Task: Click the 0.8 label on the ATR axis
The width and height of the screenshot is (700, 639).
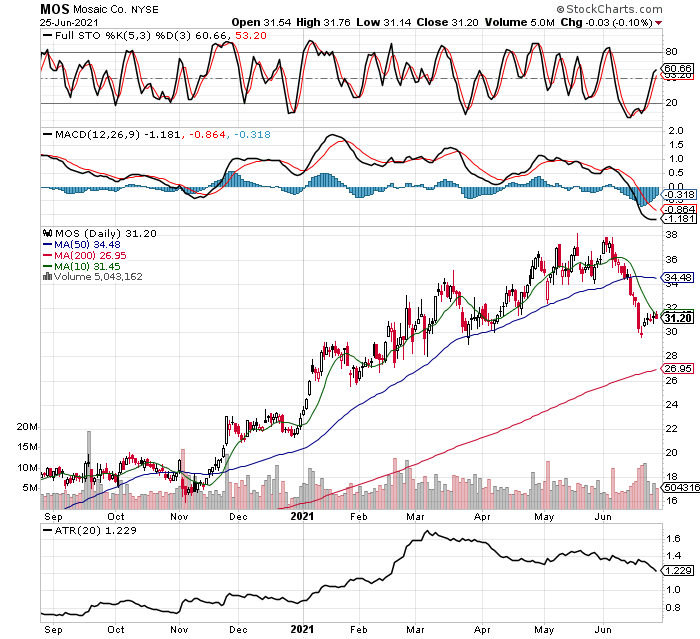Action: (x=674, y=608)
